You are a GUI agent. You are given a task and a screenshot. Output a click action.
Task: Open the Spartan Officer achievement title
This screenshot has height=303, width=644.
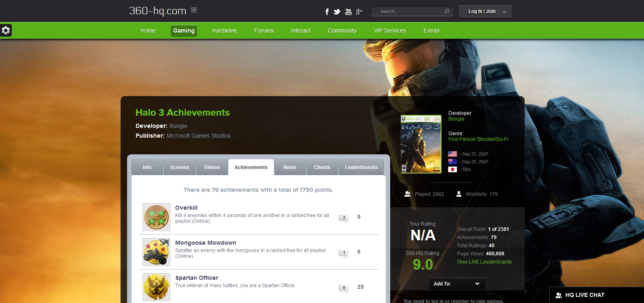click(197, 278)
